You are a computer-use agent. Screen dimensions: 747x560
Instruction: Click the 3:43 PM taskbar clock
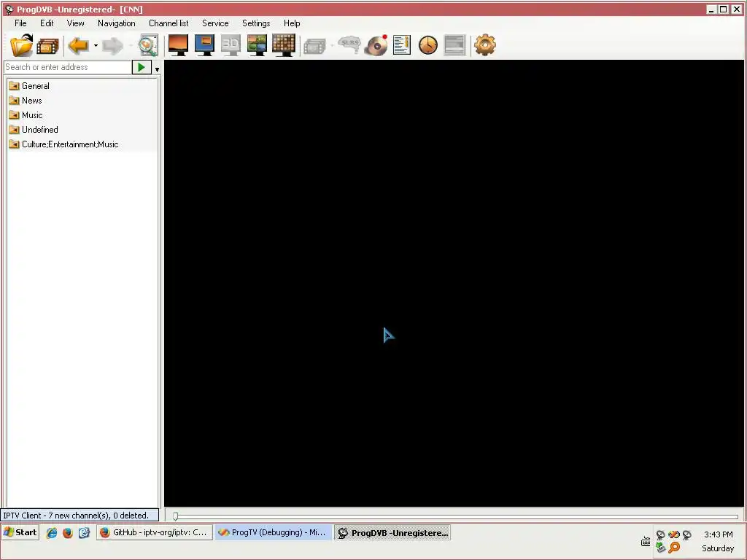pos(718,534)
